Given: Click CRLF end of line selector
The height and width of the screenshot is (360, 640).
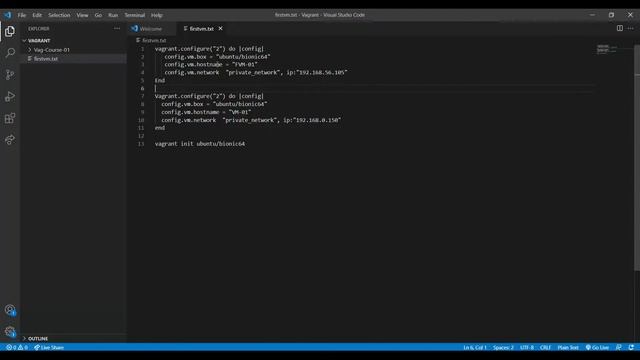Looking at the screenshot, I should pos(545,347).
